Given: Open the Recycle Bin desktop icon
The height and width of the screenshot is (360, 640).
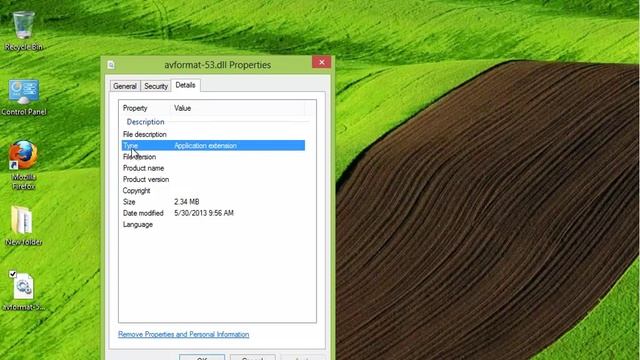Looking at the screenshot, I should [23, 31].
